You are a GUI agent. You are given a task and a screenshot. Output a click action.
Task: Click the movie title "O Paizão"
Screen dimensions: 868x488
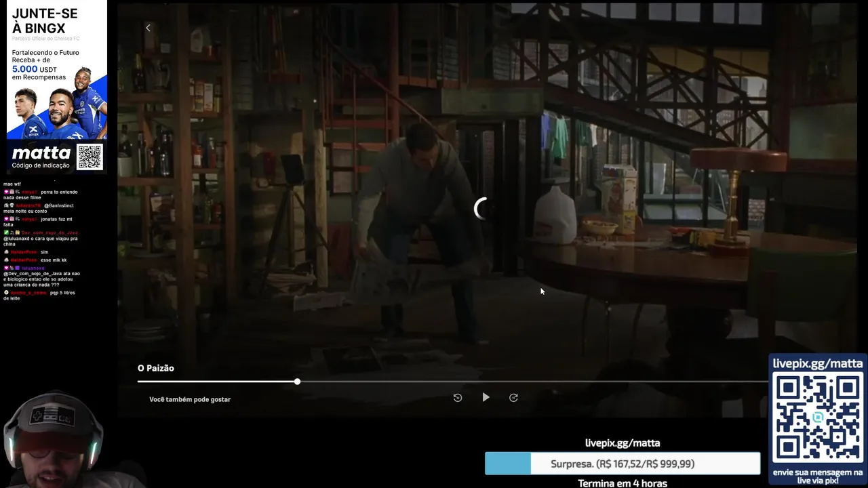click(x=156, y=368)
